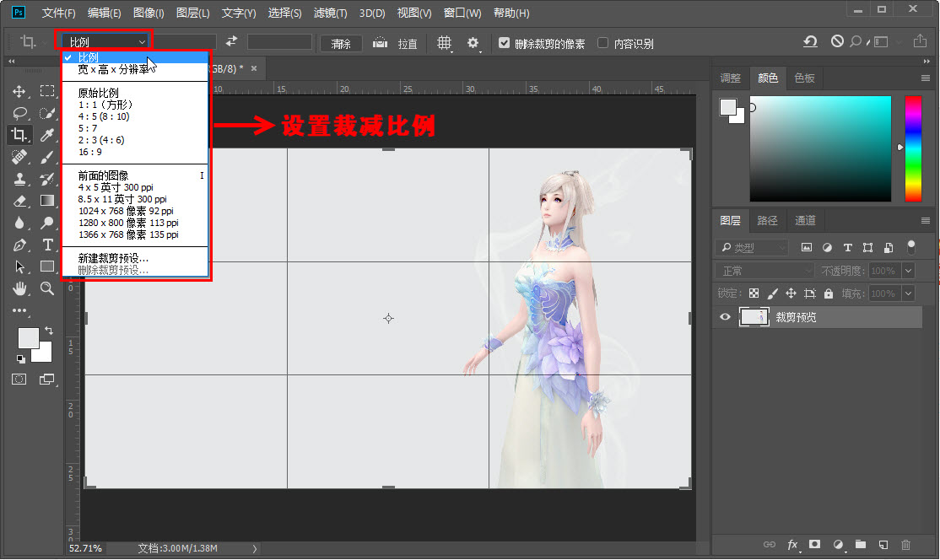Open the Layers panel options menu
Image resolution: width=940 pixels, height=560 pixels.
926,220
